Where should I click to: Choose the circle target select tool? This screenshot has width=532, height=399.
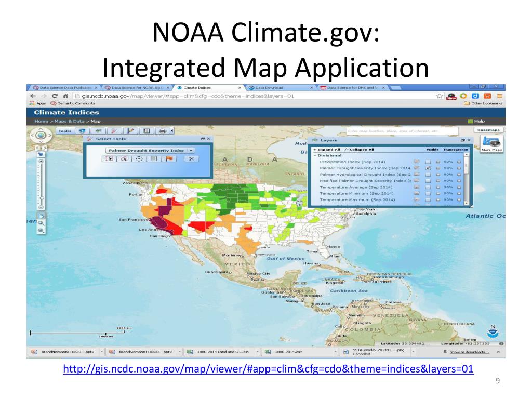point(139,159)
